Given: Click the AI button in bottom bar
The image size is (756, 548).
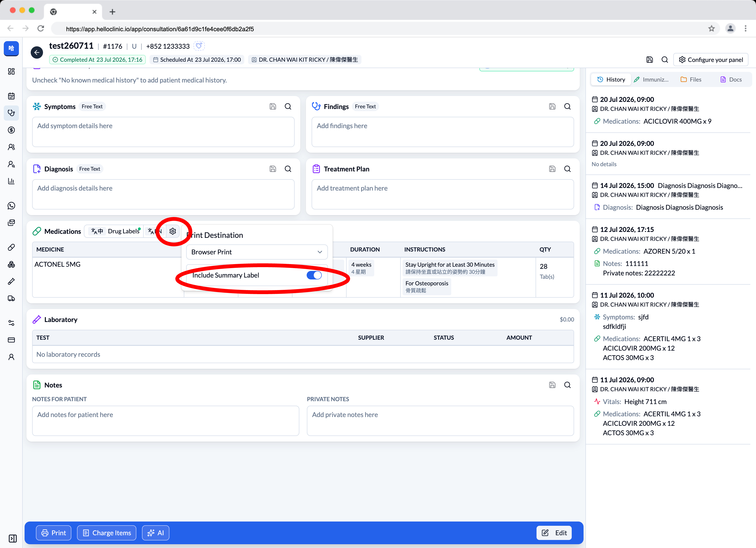Looking at the screenshot, I should coord(156,533).
